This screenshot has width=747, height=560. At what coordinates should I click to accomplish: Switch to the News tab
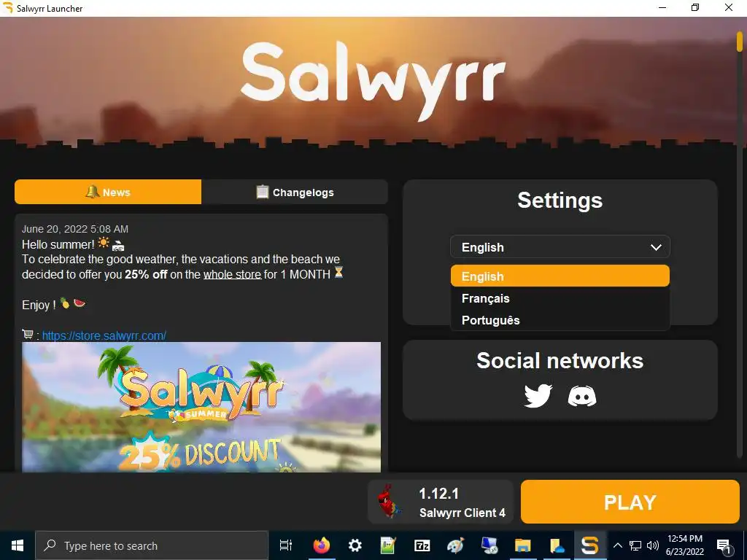(108, 192)
